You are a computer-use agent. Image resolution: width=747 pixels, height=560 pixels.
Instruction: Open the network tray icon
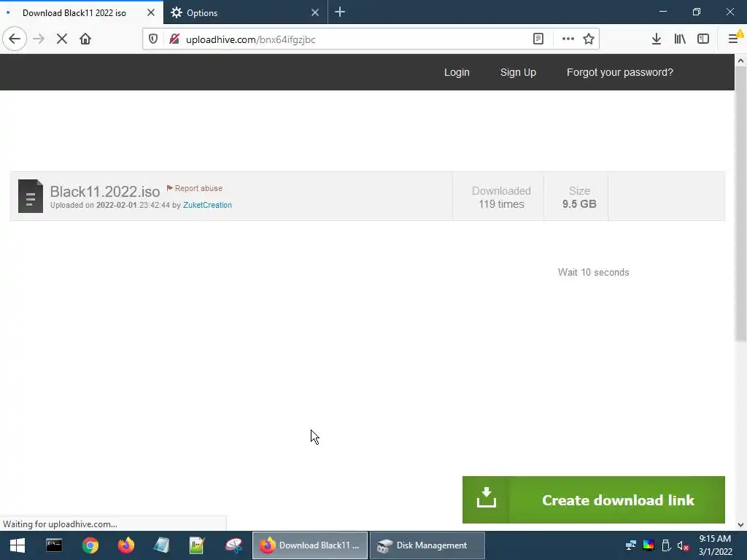[x=631, y=545]
